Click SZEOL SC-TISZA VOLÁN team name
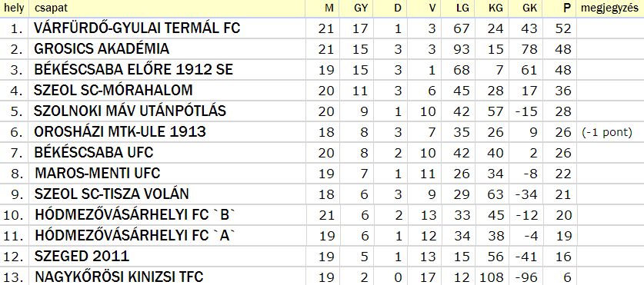This screenshot has height=285, width=644. [x=112, y=194]
